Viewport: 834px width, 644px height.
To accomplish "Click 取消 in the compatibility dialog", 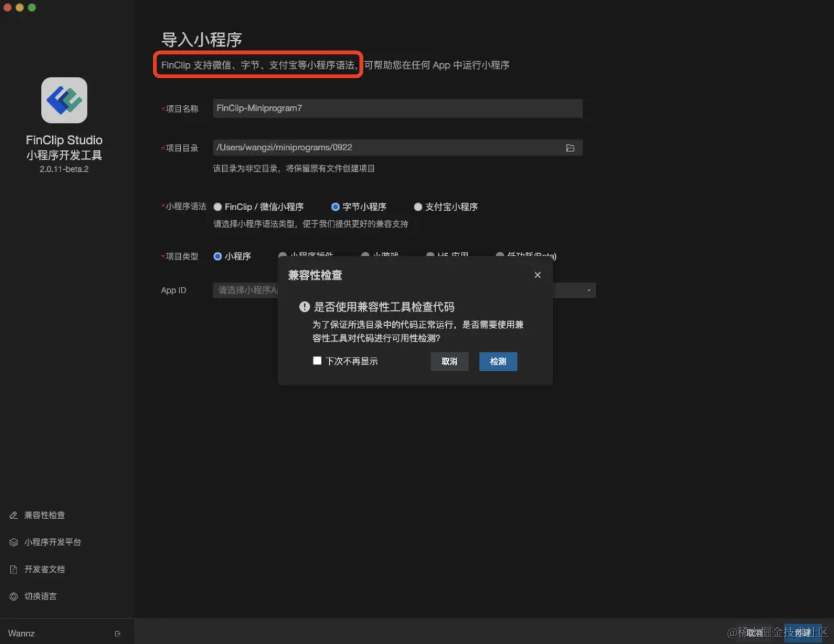I will pos(449,361).
